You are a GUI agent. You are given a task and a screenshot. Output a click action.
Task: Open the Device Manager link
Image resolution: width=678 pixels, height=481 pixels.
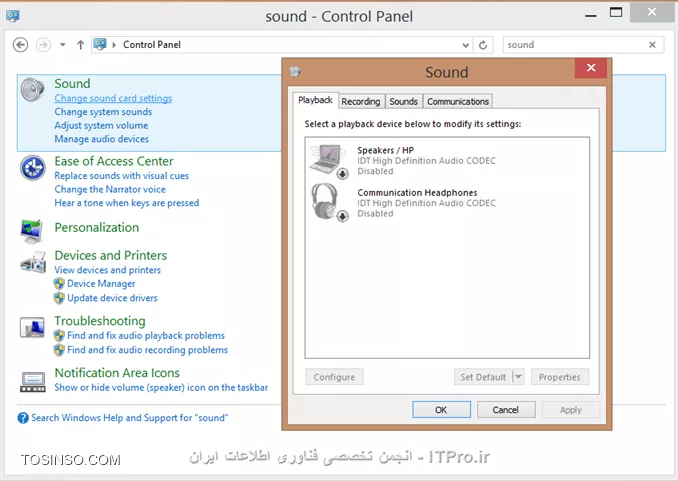101,284
